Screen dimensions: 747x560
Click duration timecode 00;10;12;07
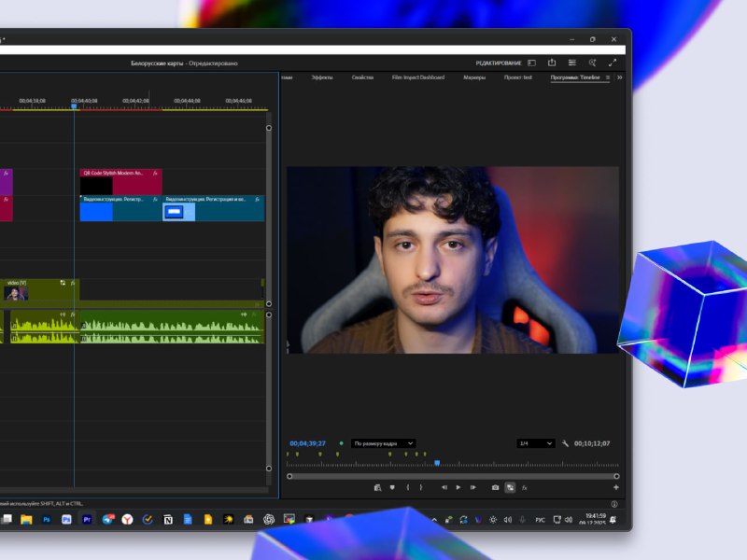click(592, 443)
